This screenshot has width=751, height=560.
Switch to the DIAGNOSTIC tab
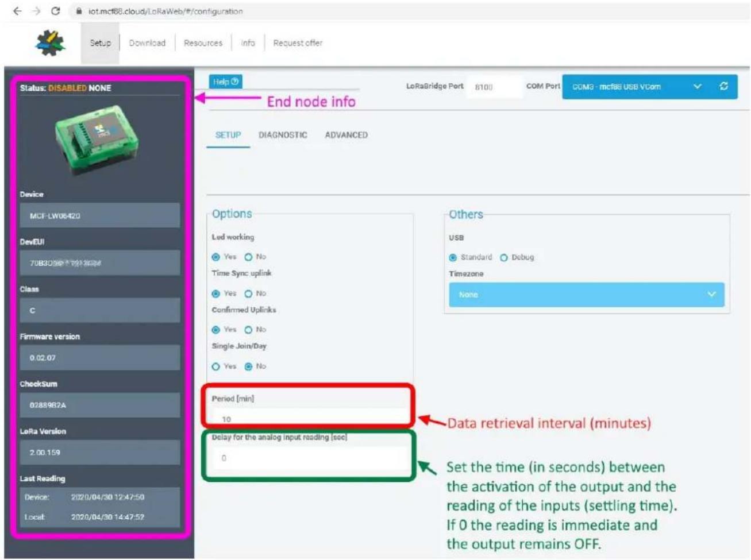pyautogui.click(x=283, y=135)
